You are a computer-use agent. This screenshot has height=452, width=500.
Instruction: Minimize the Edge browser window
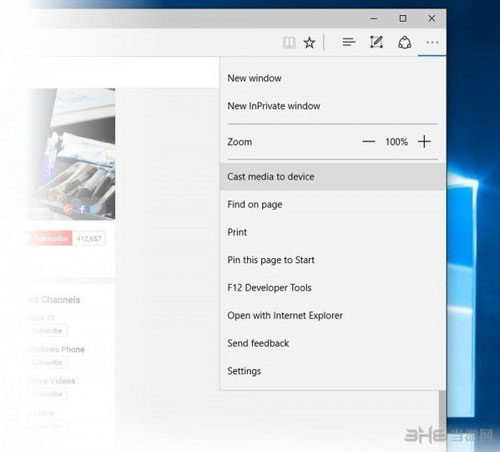[374, 19]
